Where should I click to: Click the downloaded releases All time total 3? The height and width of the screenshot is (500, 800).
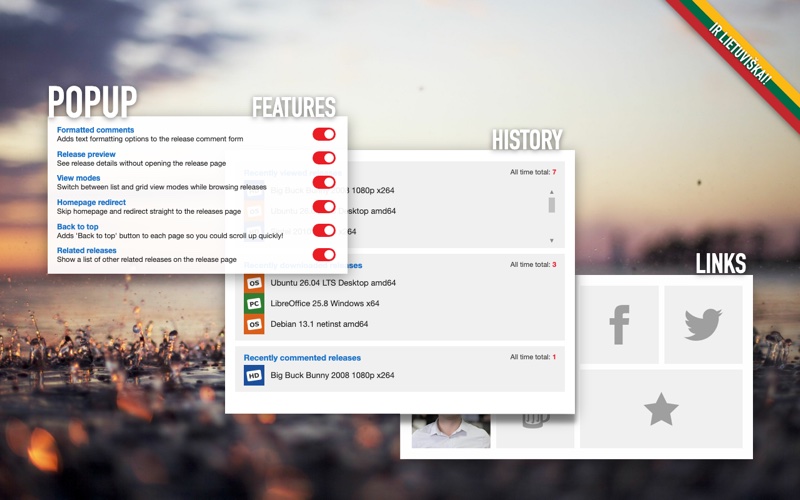[x=533, y=265]
